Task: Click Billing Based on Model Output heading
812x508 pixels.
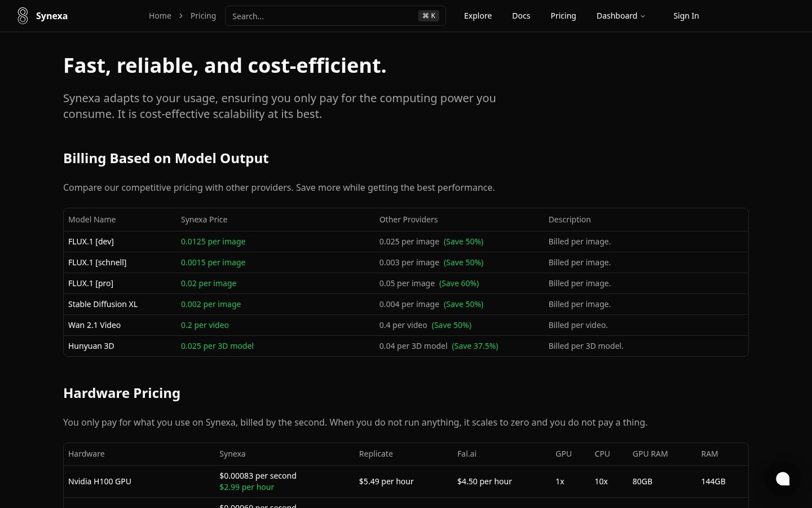Action: 166,159
